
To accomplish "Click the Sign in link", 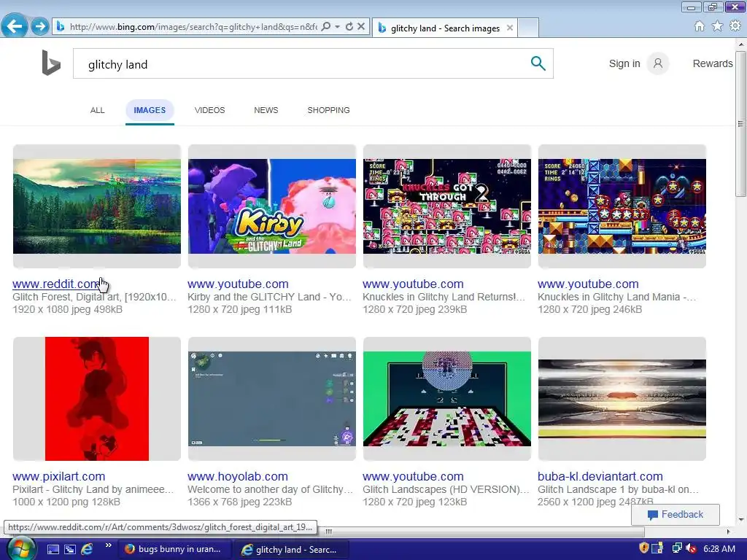I will 624,63.
